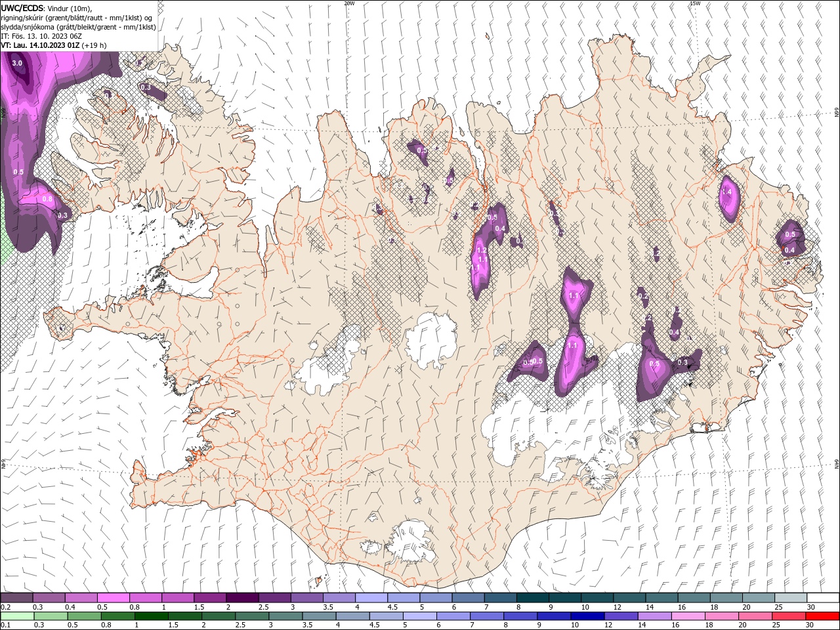The height and width of the screenshot is (630, 840).
Task: Select the 'IT: Fös. 13. 10. 2023 06Z' line
Action: (42, 36)
